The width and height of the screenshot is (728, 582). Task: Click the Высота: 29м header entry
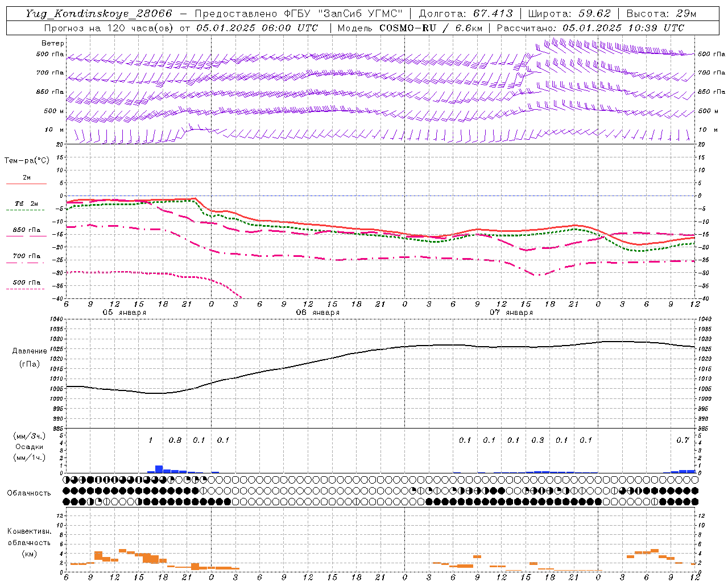tap(661, 14)
